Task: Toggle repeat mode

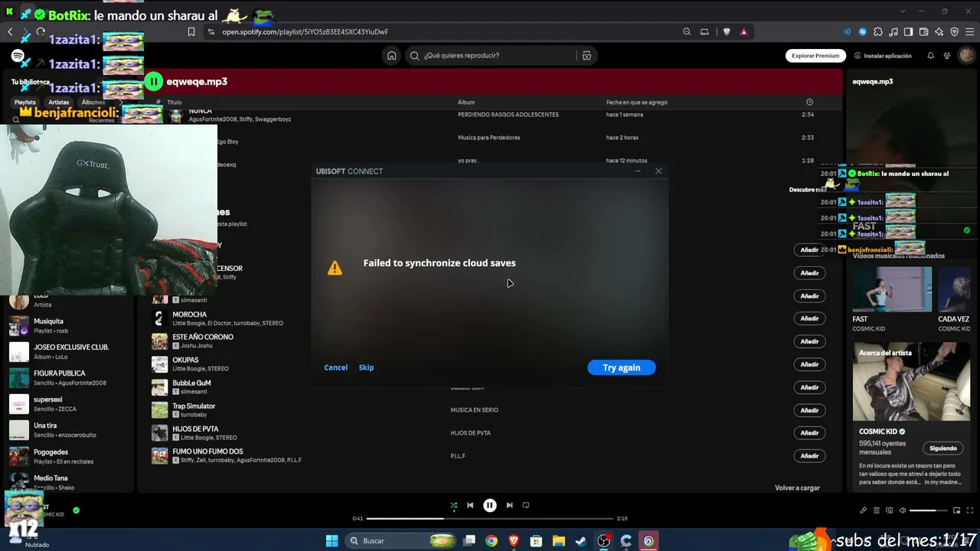Action: pos(526,505)
